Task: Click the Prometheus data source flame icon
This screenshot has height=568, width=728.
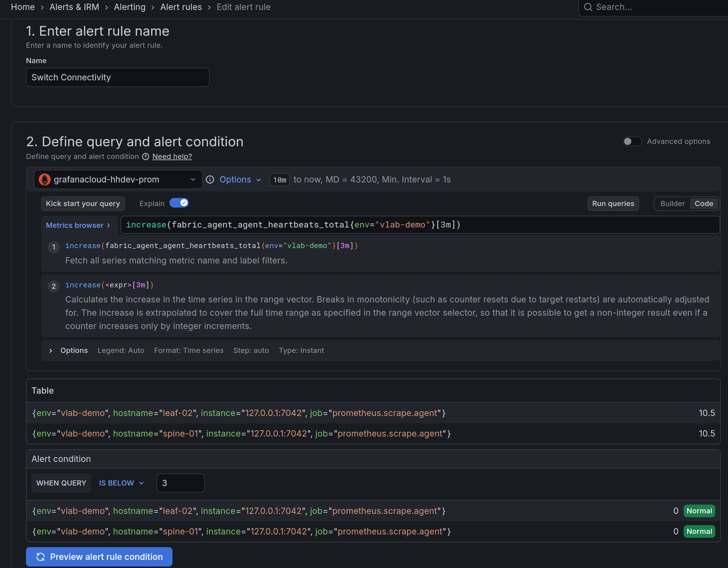Action: (x=44, y=179)
